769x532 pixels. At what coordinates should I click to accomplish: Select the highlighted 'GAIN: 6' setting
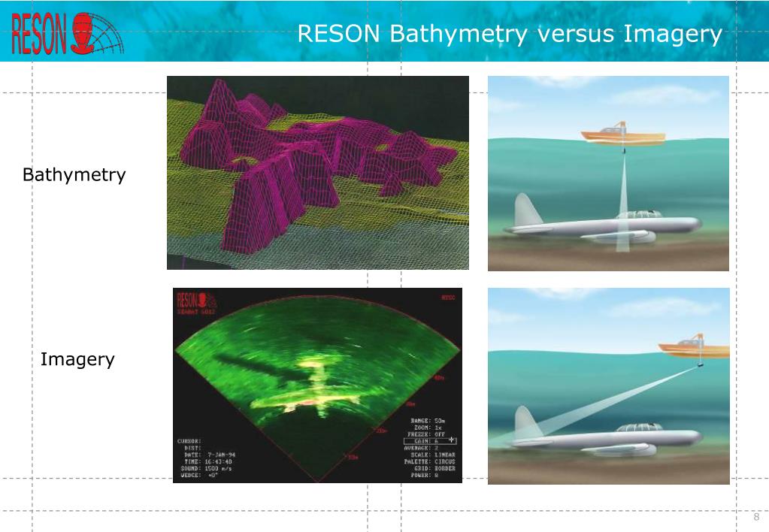[x=430, y=441]
